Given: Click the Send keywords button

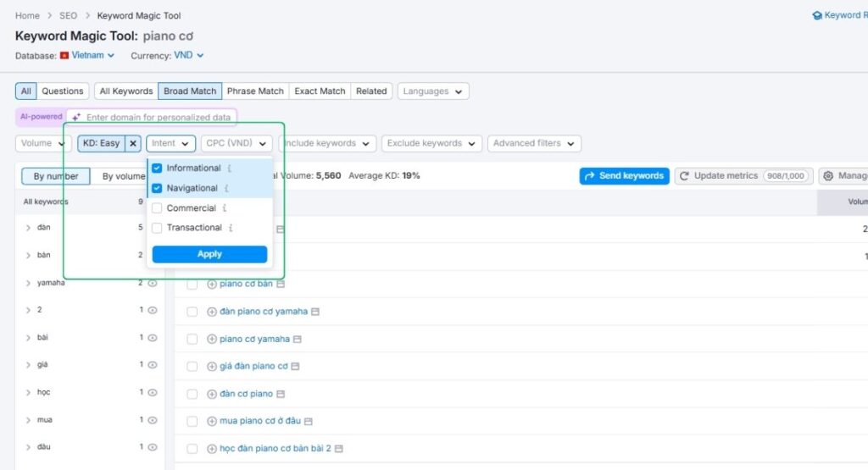Looking at the screenshot, I should pos(625,176).
